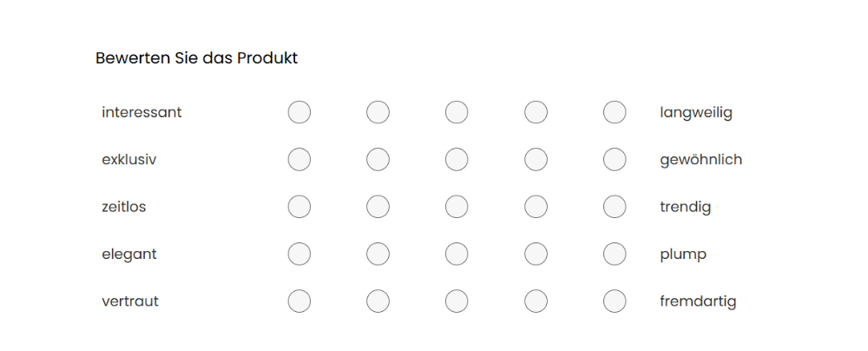Pick the radio button closest to plump
Screen dimensions: 868x351
(x=615, y=255)
